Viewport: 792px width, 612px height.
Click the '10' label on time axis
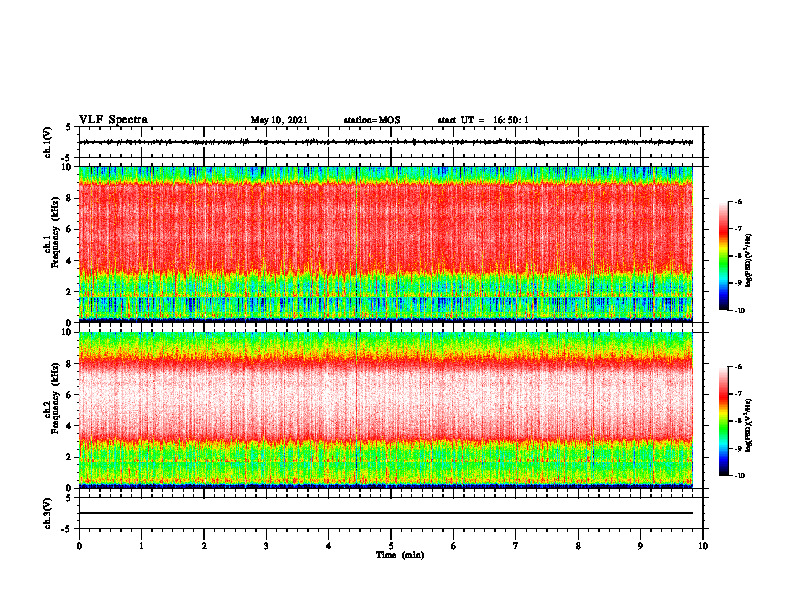pyautogui.click(x=703, y=546)
